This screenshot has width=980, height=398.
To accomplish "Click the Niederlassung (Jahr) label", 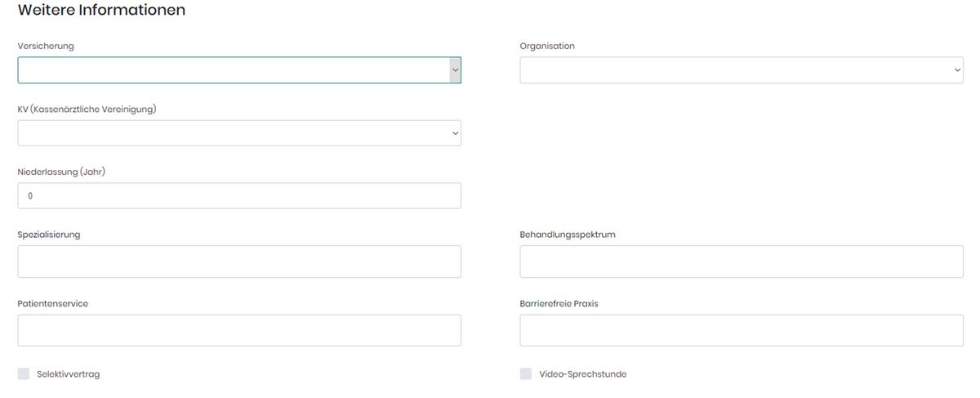I will [62, 172].
